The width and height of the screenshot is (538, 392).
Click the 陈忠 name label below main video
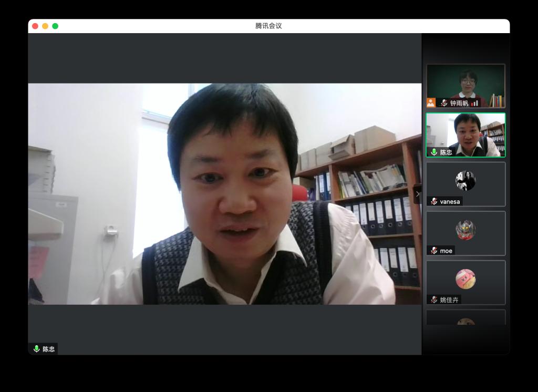48,348
